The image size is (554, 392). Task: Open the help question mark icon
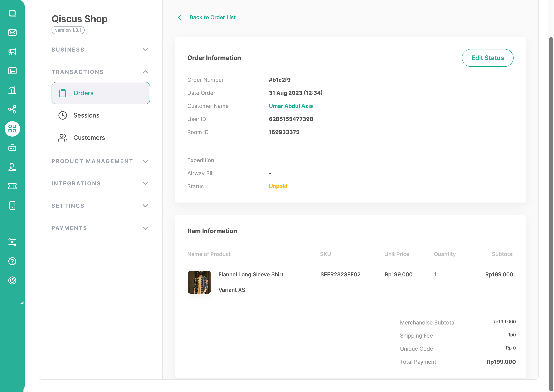pyautogui.click(x=12, y=261)
